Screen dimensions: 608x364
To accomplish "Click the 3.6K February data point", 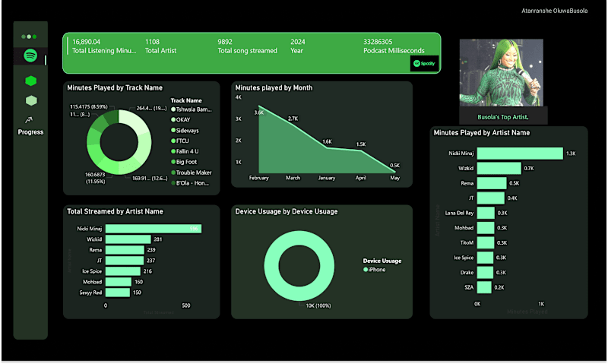I will pyautogui.click(x=259, y=106).
